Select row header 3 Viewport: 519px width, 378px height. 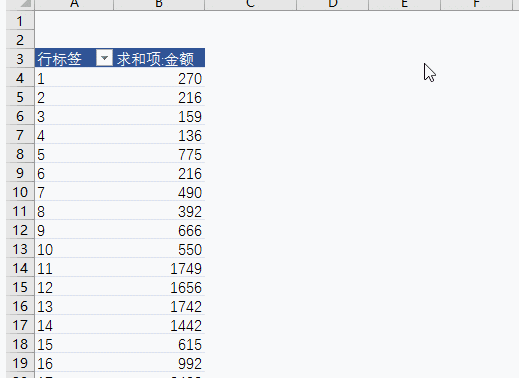click(20, 59)
